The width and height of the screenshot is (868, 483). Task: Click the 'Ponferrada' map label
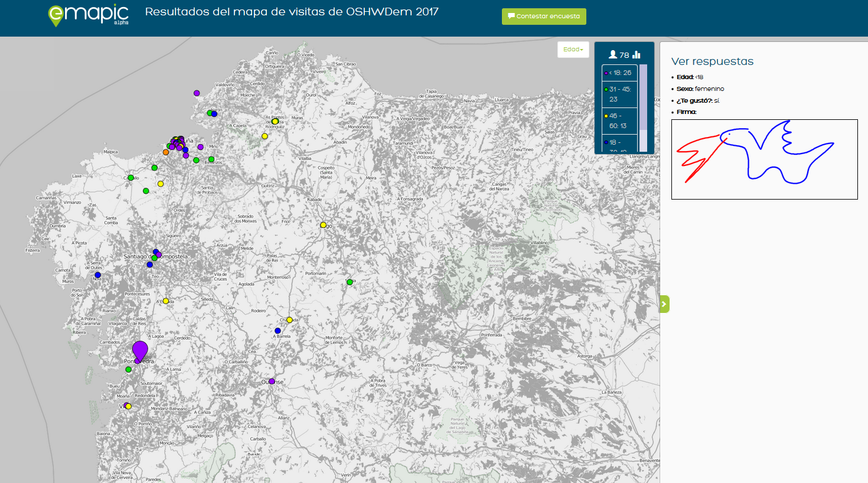coord(491,335)
